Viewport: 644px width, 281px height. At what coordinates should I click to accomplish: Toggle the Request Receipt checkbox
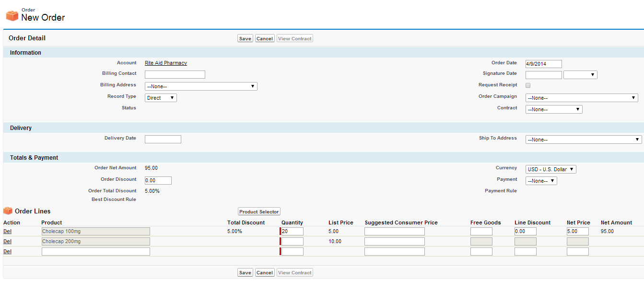coord(528,85)
